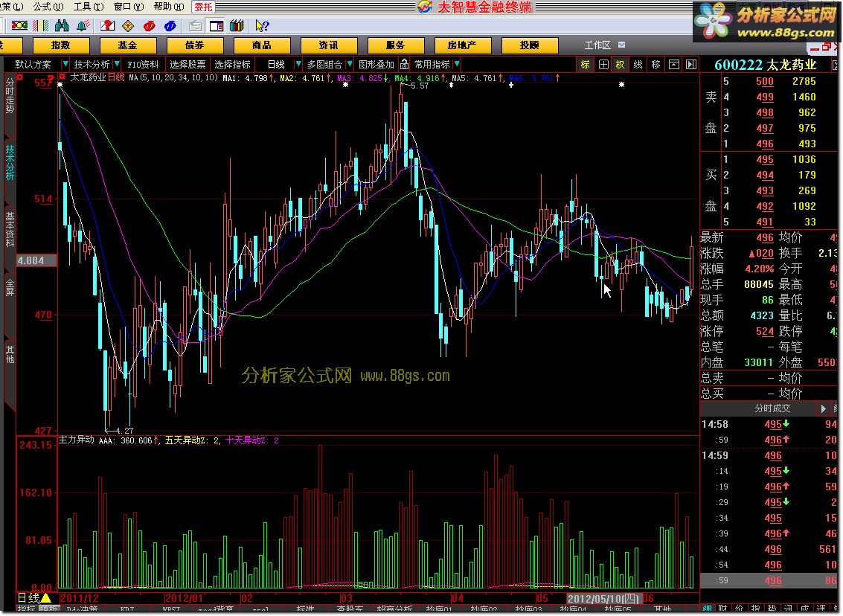Open the 日线 period dropdown arrow
This screenshot has height=616, width=843.
click(x=298, y=64)
